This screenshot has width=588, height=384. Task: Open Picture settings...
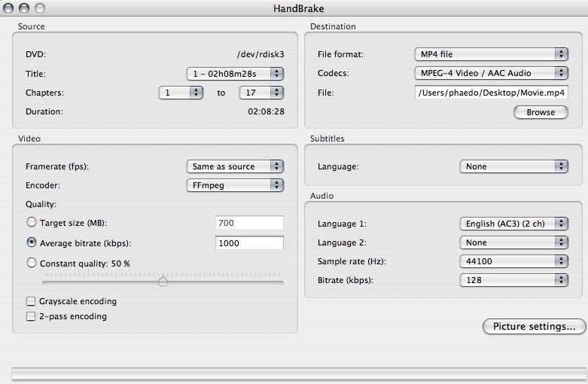click(534, 326)
